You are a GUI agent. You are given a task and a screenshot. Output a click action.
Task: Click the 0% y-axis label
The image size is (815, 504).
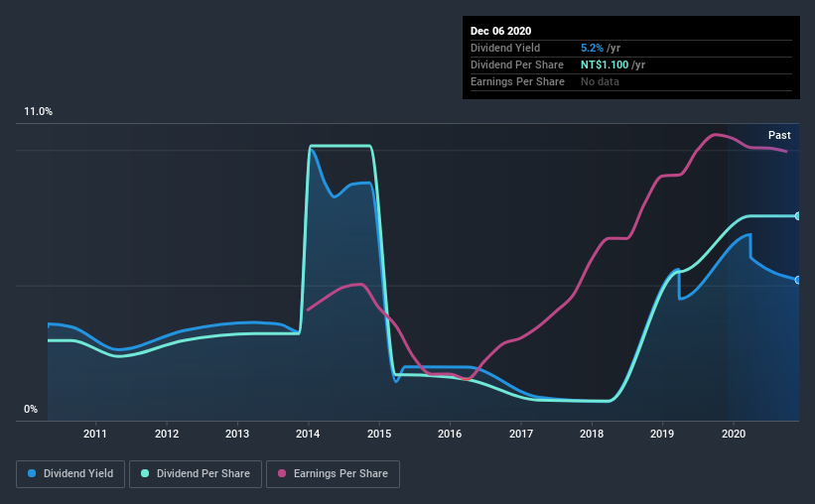point(31,409)
